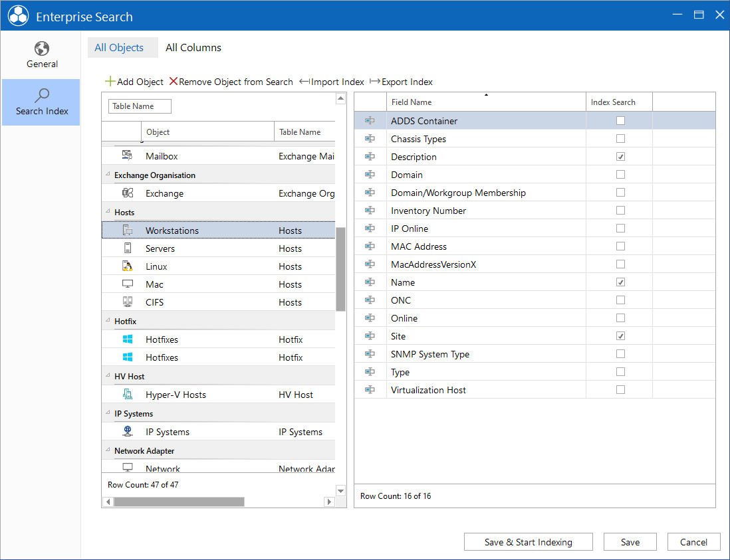The width and height of the screenshot is (730, 560).
Task: Click the Table Name column header
Action: point(305,132)
